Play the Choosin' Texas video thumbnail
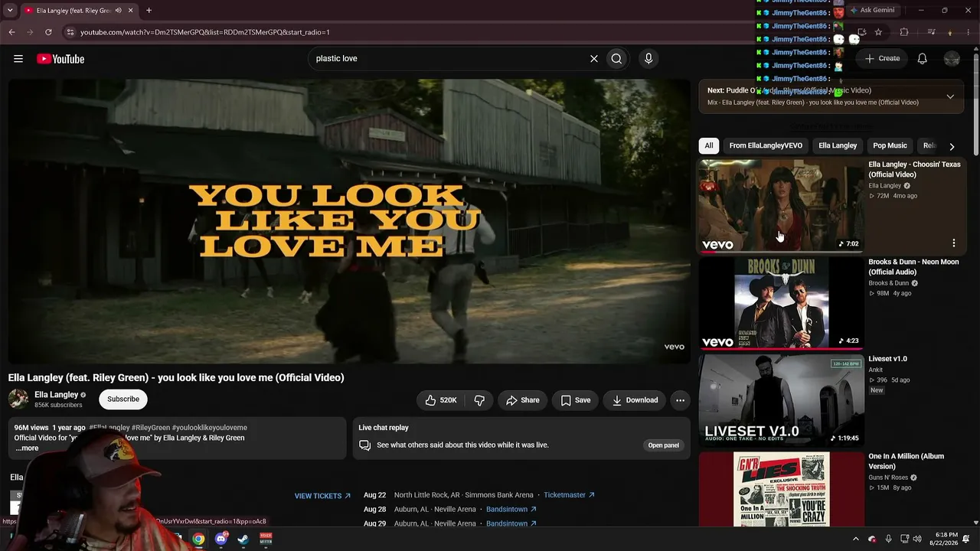The width and height of the screenshot is (980, 551). (x=781, y=205)
